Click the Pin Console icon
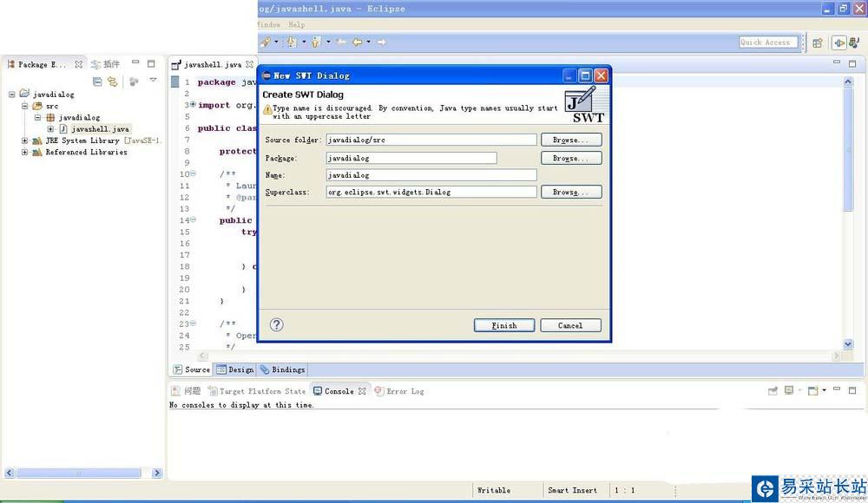Screen dimensions: 868x503 point(773,391)
